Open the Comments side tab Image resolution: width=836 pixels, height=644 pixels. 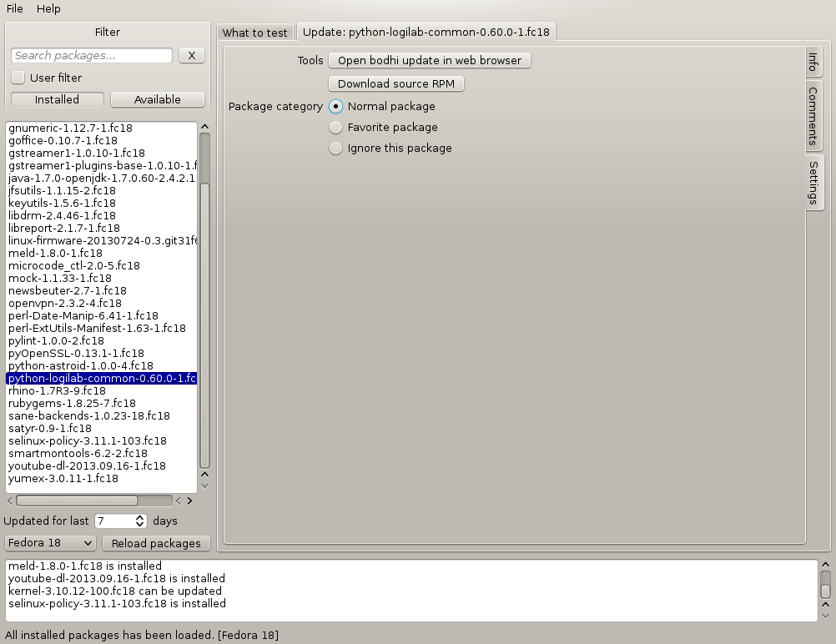click(813, 116)
